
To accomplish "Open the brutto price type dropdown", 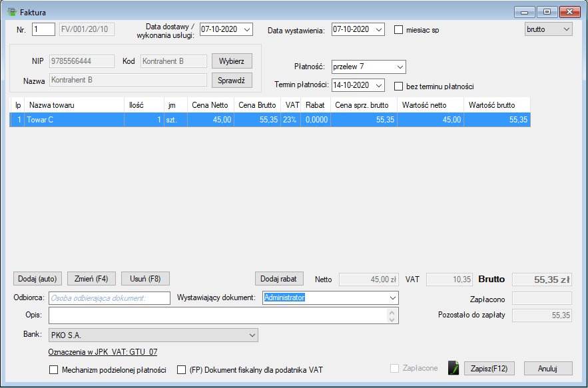I will pyautogui.click(x=566, y=29).
